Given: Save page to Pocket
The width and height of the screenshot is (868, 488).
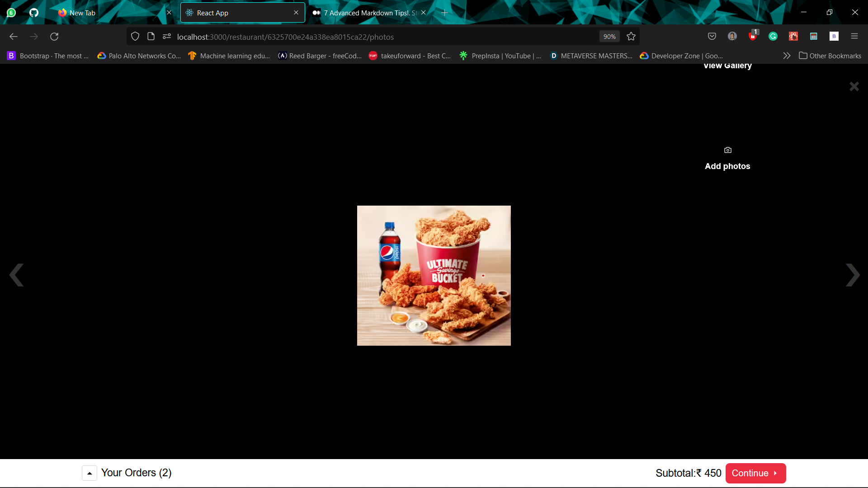Looking at the screenshot, I should point(712,37).
